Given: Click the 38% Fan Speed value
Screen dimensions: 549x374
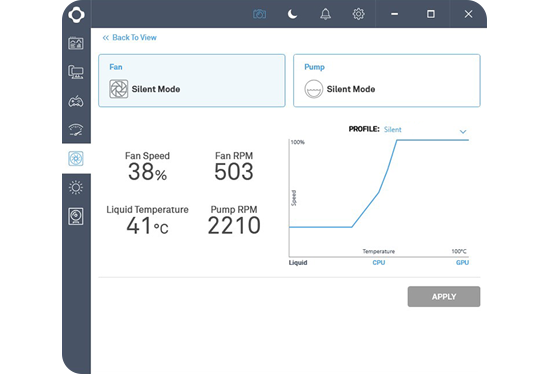Looking at the screenshot, I should pyautogui.click(x=147, y=172).
